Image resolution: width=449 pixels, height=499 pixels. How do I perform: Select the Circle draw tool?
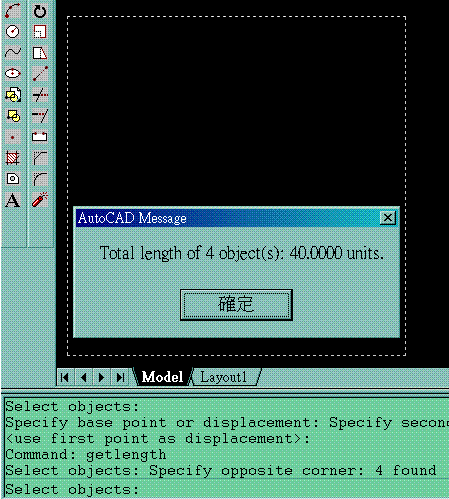point(13,32)
